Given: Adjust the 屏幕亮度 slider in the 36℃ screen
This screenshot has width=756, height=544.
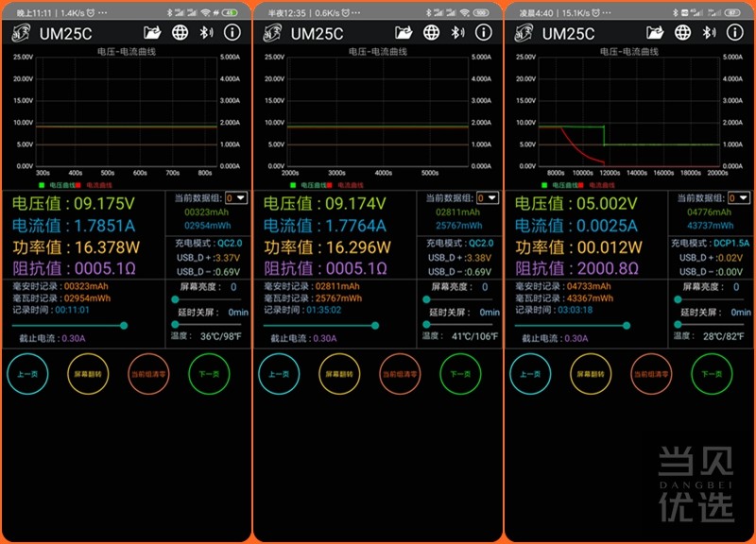Looking at the screenshot, I should click(x=208, y=299).
